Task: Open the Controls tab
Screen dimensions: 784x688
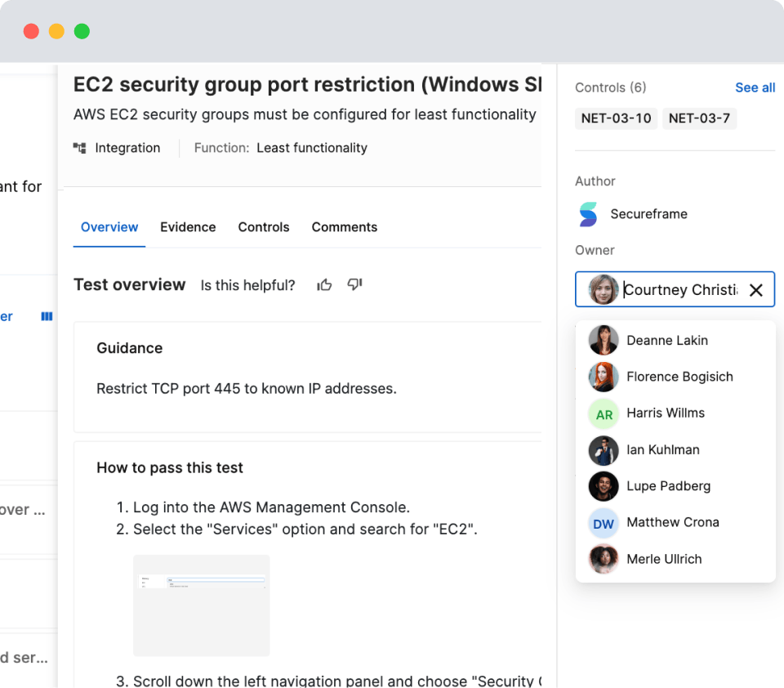Action: pyautogui.click(x=264, y=227)
